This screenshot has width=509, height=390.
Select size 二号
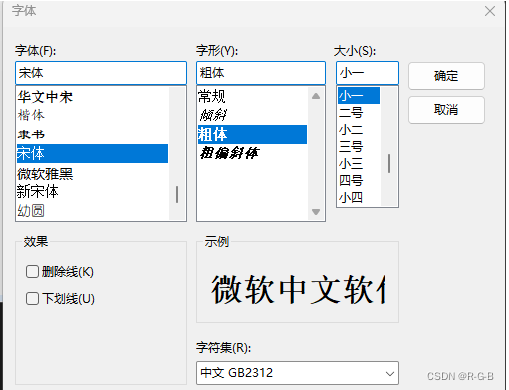pyautogui.click(x=359, y=113)
